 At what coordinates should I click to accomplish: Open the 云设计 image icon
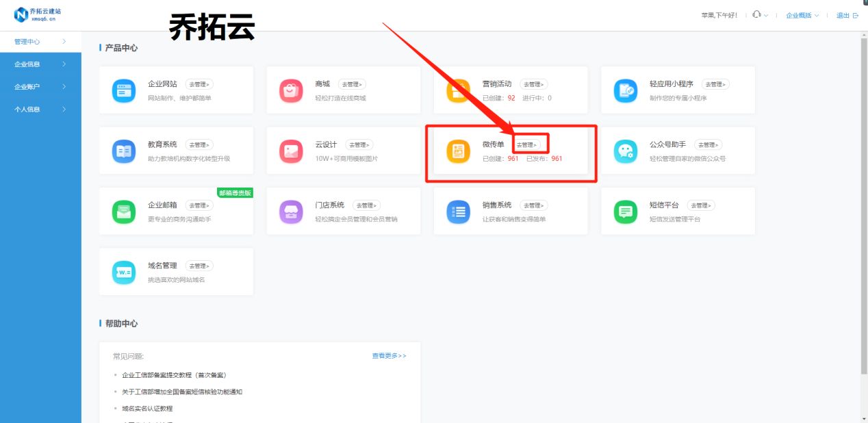pyautogui.click(x=291, y=151)
